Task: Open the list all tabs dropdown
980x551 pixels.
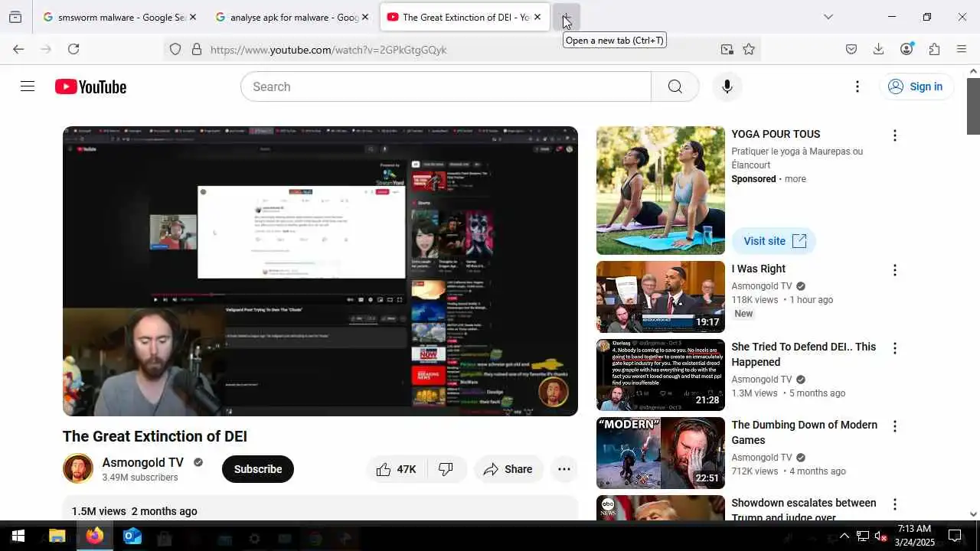Action: 828,17
